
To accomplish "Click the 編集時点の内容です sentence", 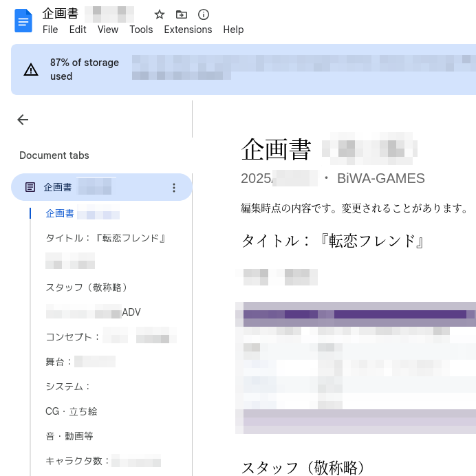I will (354, 208).
